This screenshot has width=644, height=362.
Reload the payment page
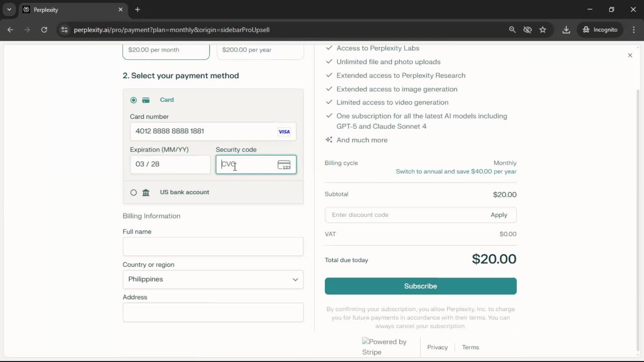[44, 30]
